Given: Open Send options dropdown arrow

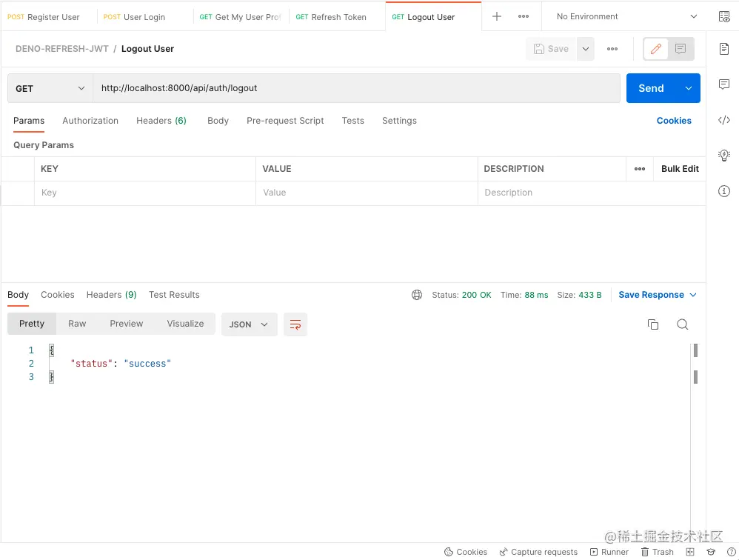Looking at the screenshot, I should tap(689, 88).
